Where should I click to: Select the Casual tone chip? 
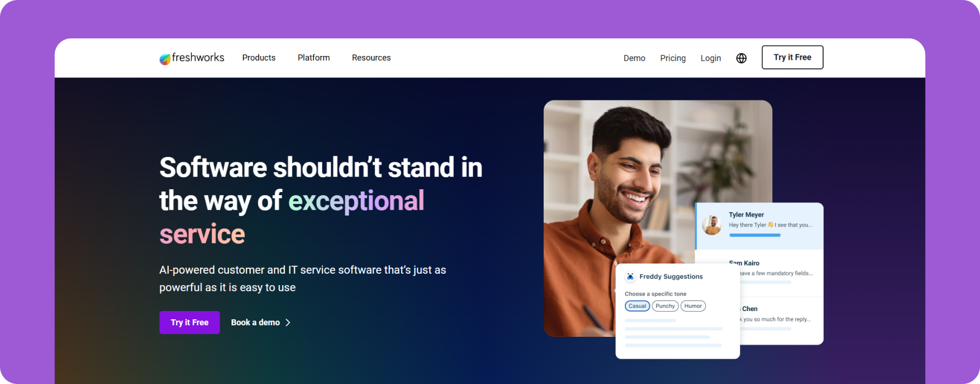637,306
